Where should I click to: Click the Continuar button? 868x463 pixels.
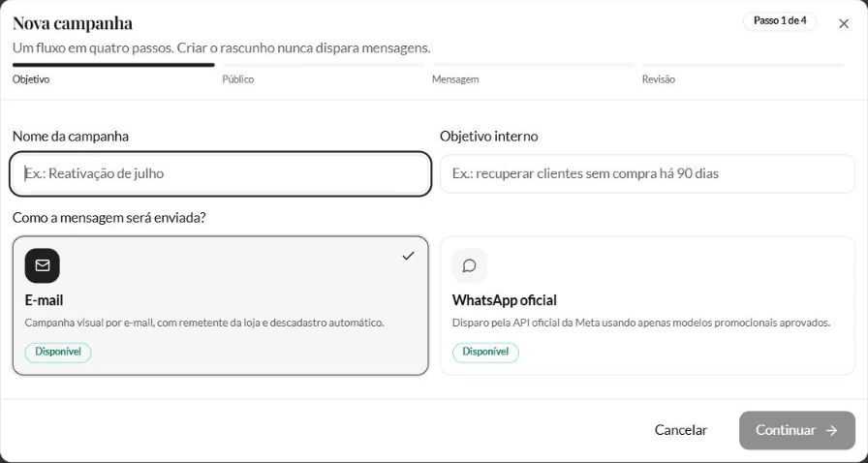coord(797,430)
